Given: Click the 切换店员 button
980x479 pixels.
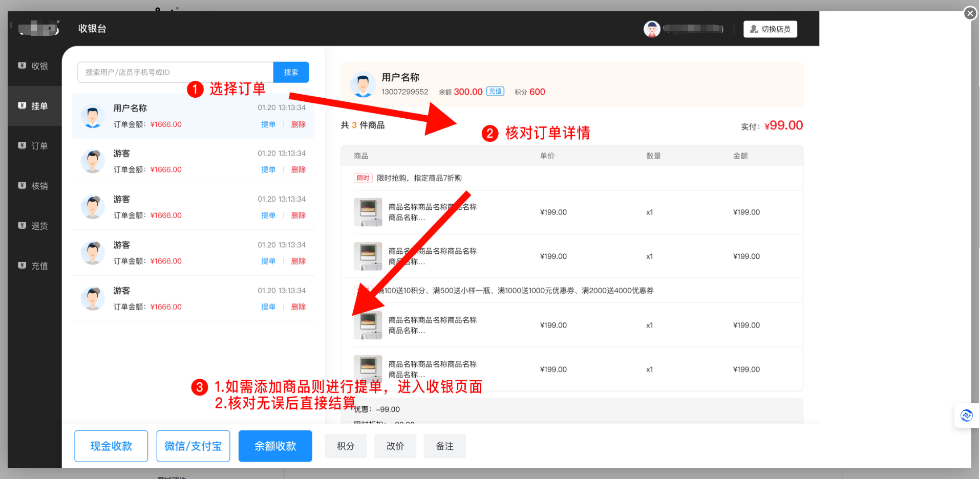Looking at the screenshot, I should tap(770, 29).
